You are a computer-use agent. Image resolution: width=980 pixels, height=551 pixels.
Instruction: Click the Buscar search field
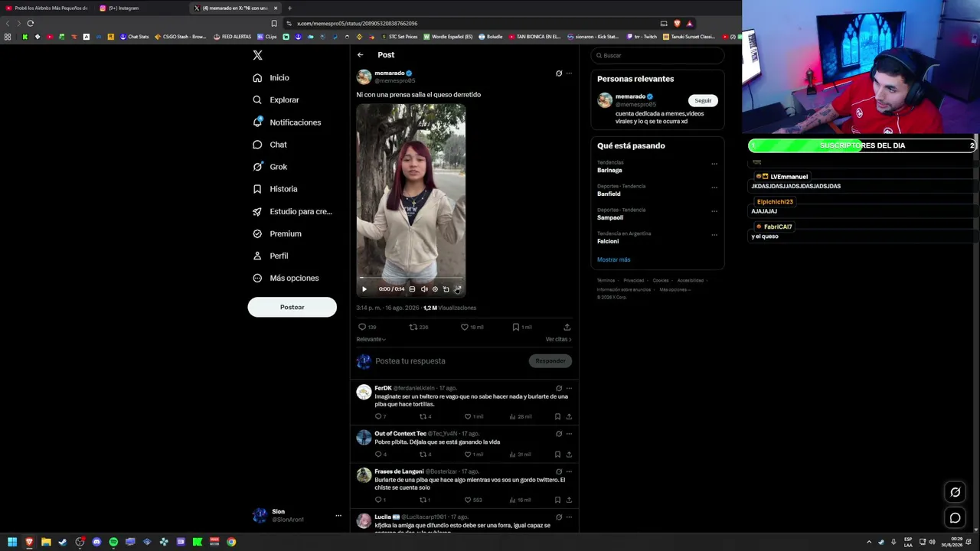tap(657, 56)
